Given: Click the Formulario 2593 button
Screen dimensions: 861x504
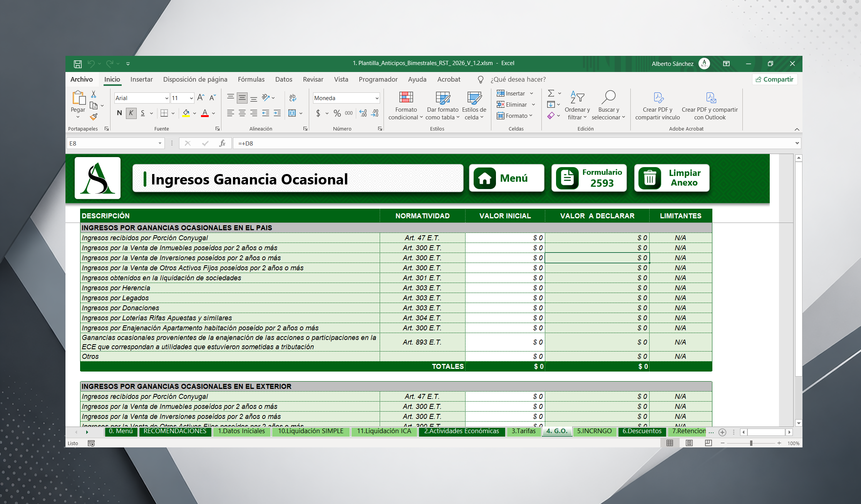Looking at the screenshot, I should pyautogui.click(x=589, y=178).
